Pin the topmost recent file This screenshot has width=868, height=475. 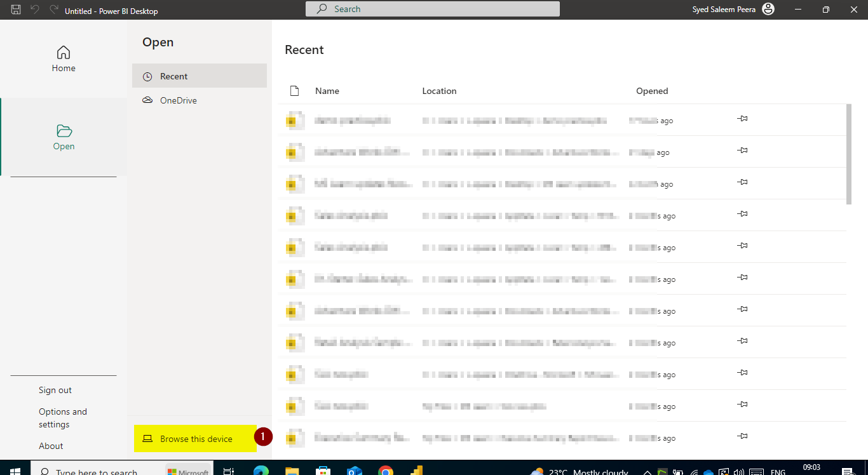pyautogui.click(x=742, y=119)
